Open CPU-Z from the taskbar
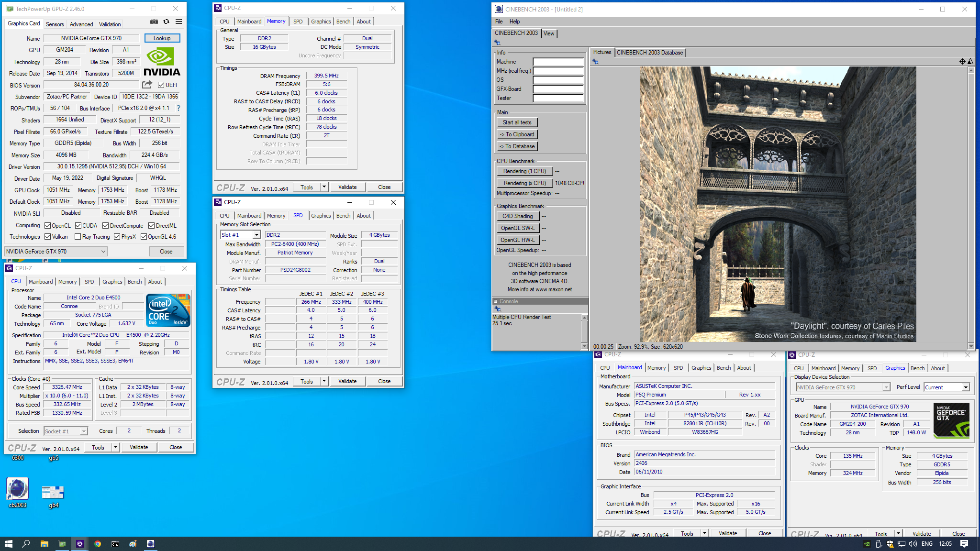980x551 pixels. pyautogui.click(x=80, y=544)
